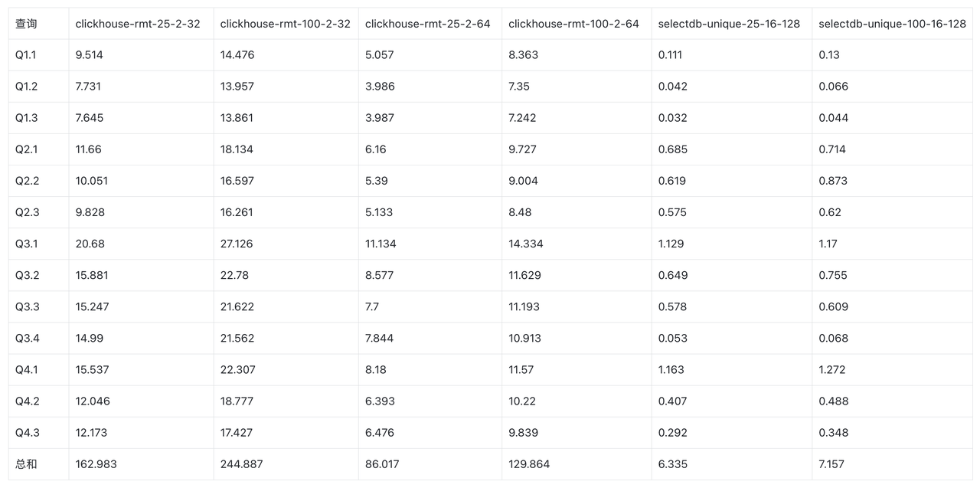The image size is (980, 488).
Task: Select the Q3.4 row label
Action: point(28,339)
